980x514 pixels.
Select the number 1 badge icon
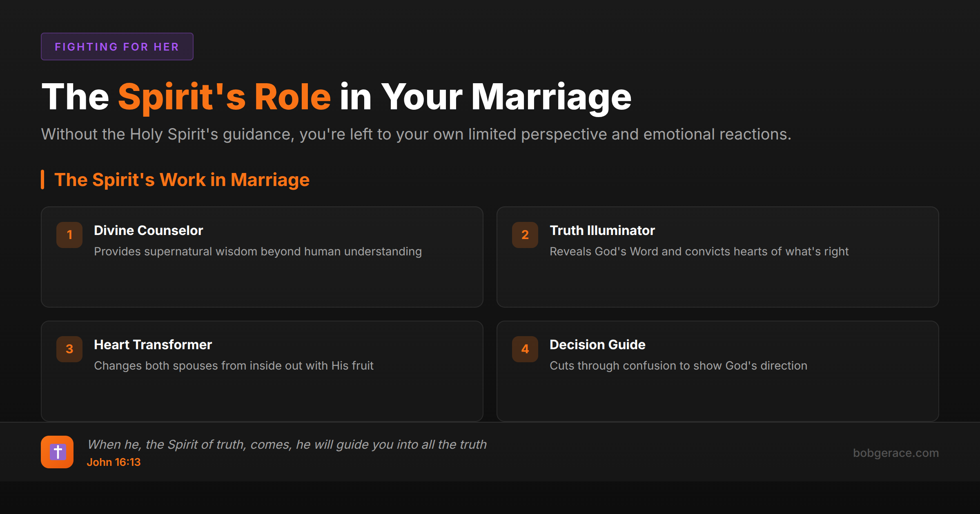(69, 235)
